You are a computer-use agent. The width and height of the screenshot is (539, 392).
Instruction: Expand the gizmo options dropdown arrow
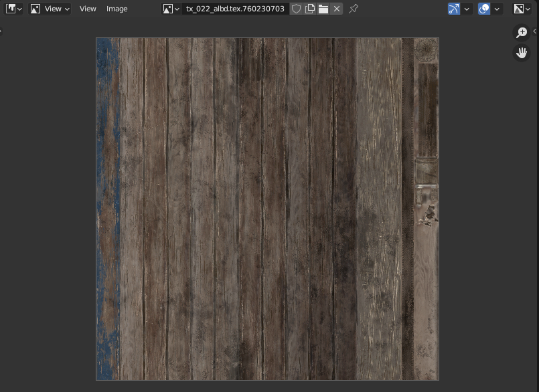(467, 9)
